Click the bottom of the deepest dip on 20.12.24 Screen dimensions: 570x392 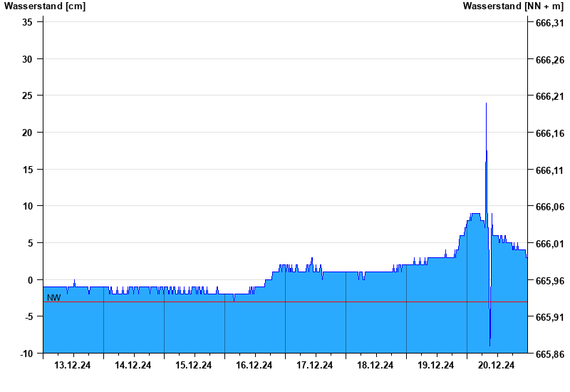489,346
